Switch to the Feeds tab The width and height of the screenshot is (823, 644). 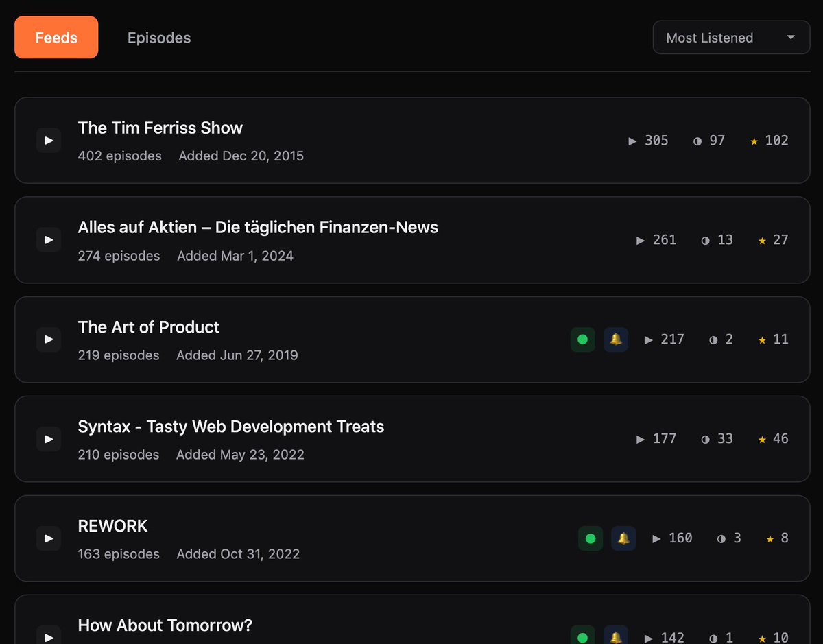click(56, 38)
